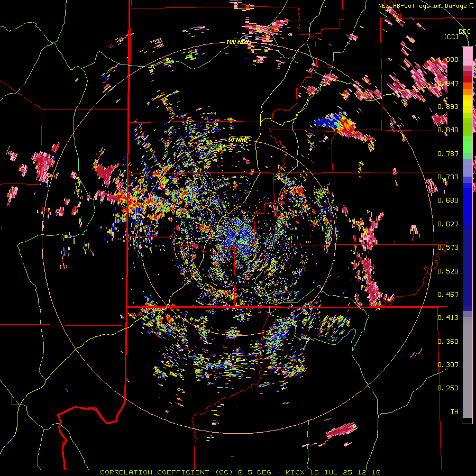Click the CORRELATION COEFFICIENT (CC) caption text
Viewport: 476px width, 476px height.
tap(167, 472)
